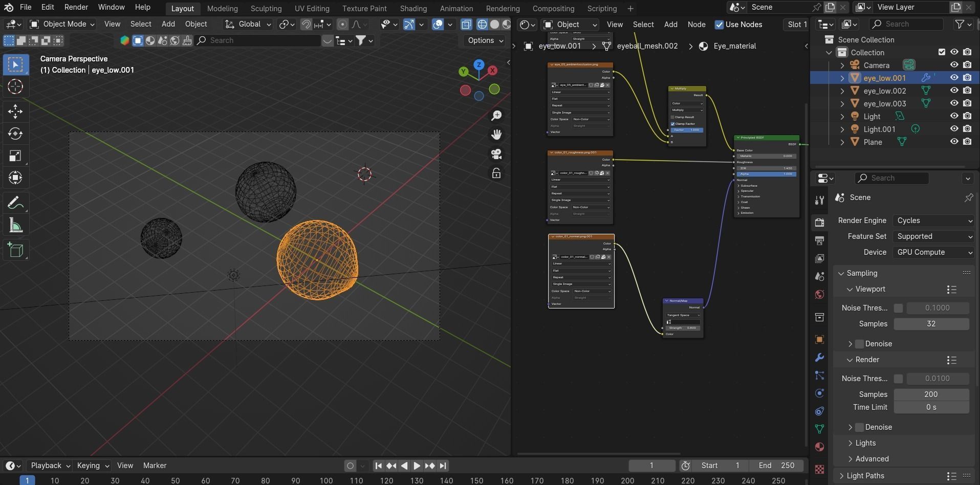This screenshot has width=980, height=485.
Task: Click the outliner filter funnel icon
Action: tap(960, 24)
